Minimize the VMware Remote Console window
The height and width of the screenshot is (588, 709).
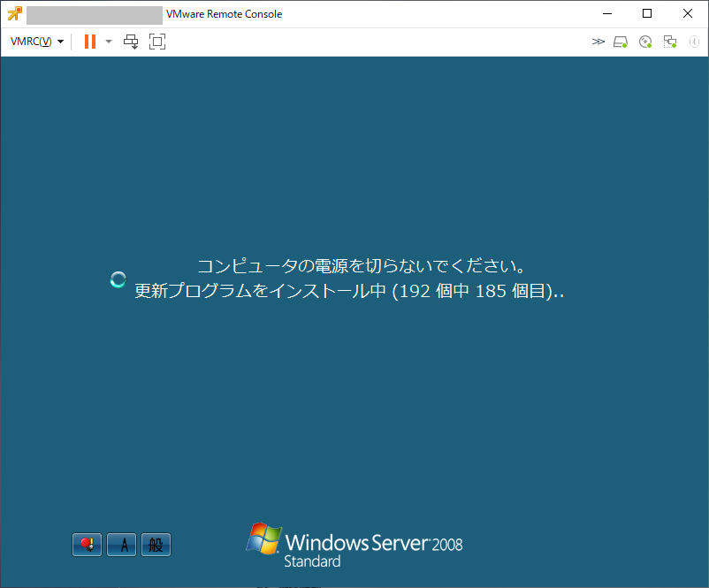click(x=607, y=13)
